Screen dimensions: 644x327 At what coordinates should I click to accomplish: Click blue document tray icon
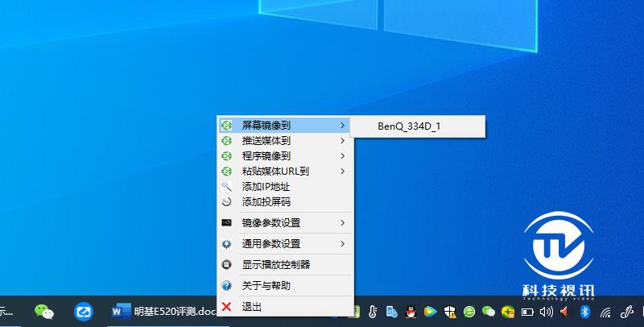click(392, 313)
